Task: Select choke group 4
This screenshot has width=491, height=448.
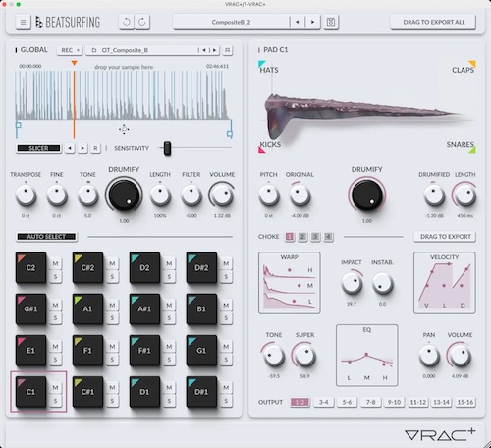Action: pyautogui.click(x=328, y=237)
